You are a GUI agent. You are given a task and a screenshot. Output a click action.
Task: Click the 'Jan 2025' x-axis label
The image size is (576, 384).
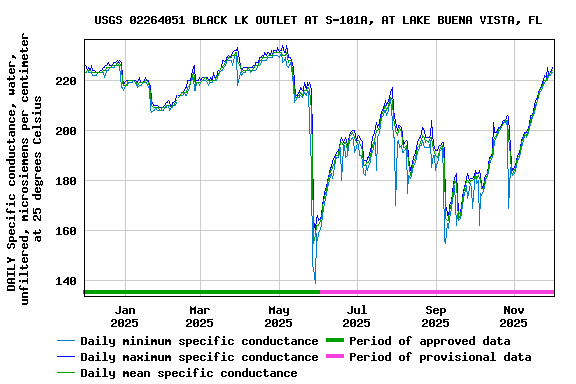(x=125, y=317)
